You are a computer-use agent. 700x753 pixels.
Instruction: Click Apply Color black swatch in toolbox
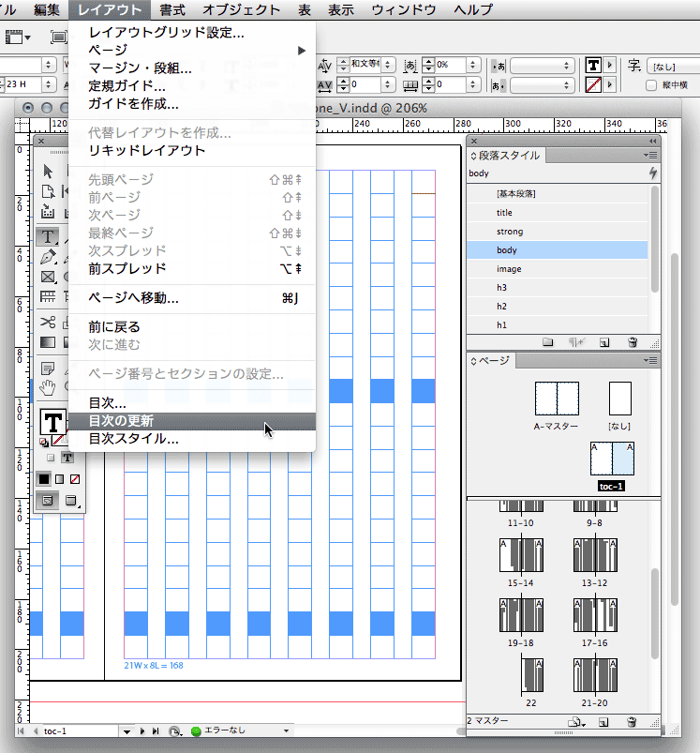click(44, 479)
